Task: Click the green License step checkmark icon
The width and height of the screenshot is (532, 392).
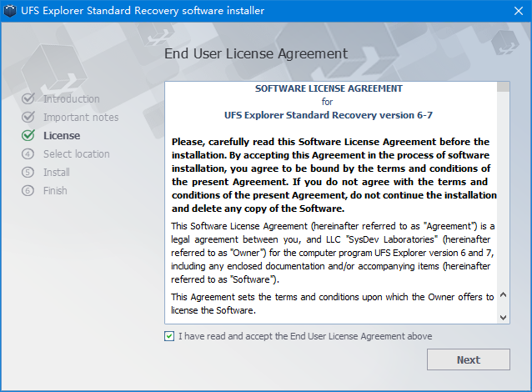Action: (x=28, y=135)
